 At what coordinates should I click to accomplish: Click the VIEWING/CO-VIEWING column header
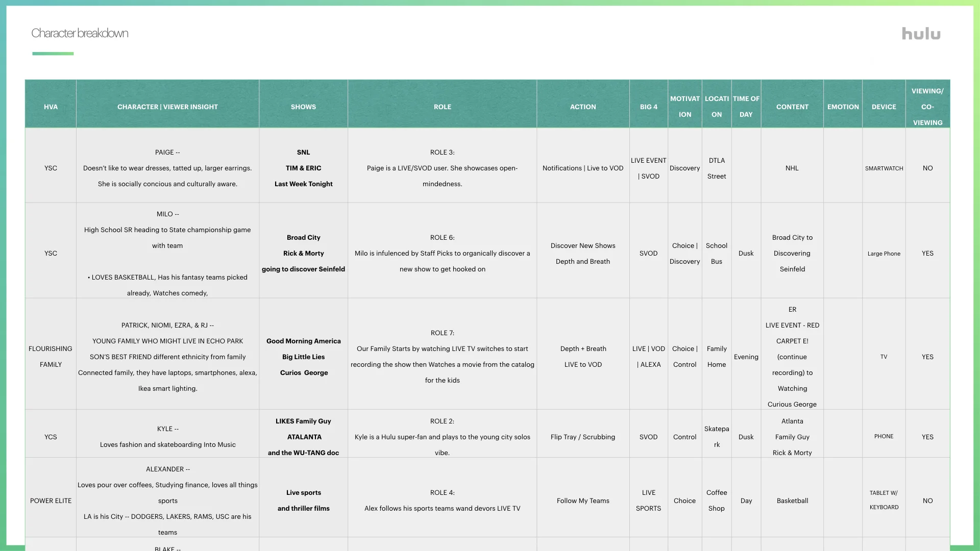pyautogui.click(x=927, y=107)
